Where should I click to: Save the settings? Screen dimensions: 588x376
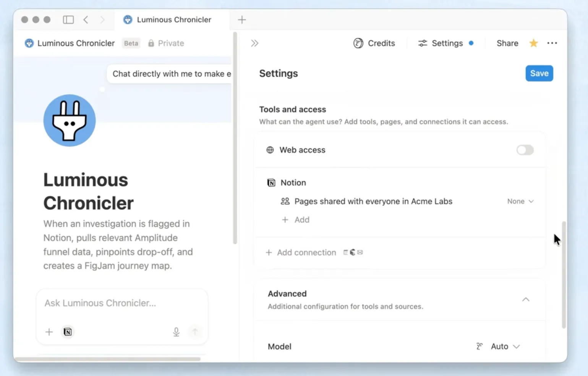pos(539,73)
